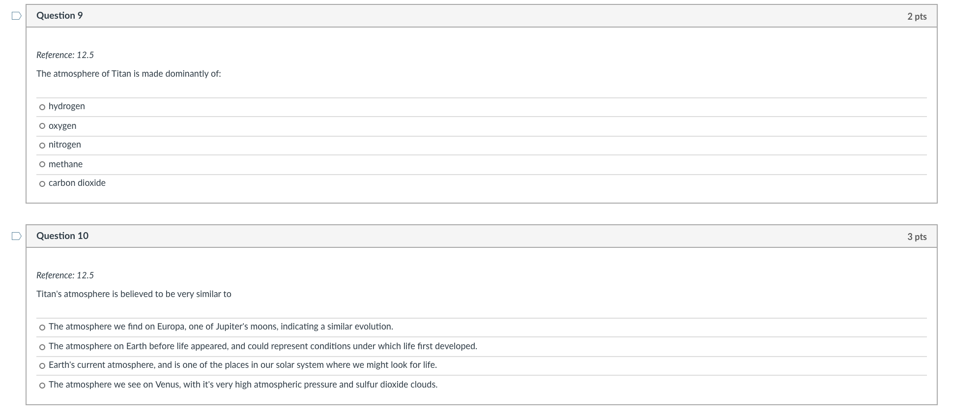Viewport: 980px width, 419px height.
Task: Click 'The atmosphere of Titan is made dominantly of:'
Action: [x=129, y=74]
